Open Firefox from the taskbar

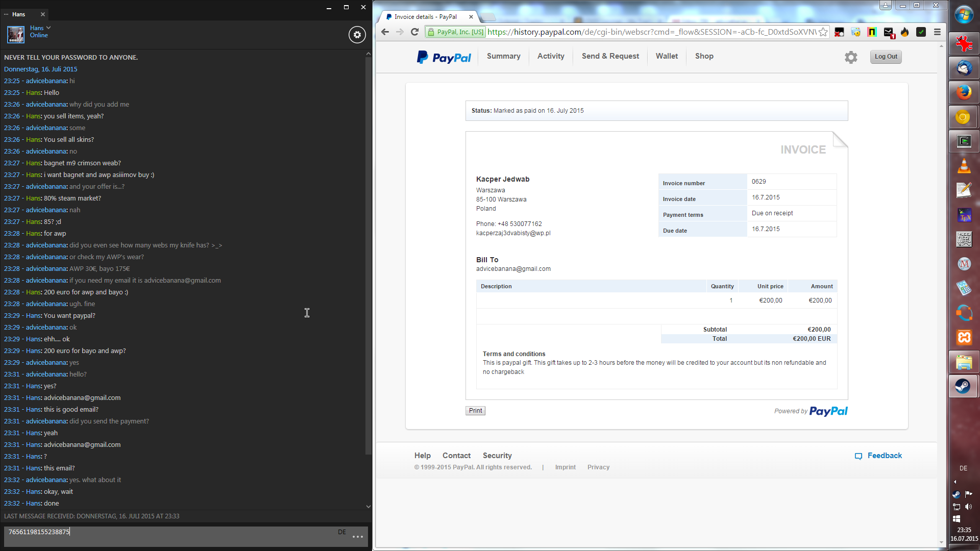click(x=964, y=92)
